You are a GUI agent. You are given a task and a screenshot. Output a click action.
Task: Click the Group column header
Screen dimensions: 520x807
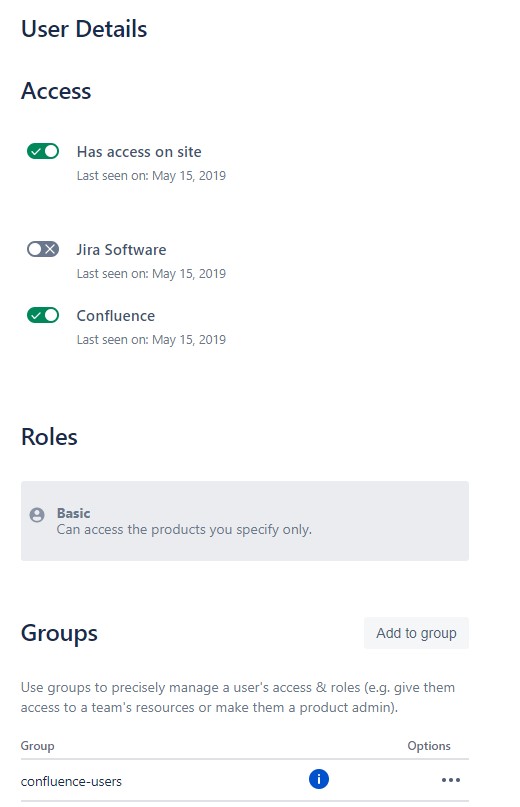[38, 746]
